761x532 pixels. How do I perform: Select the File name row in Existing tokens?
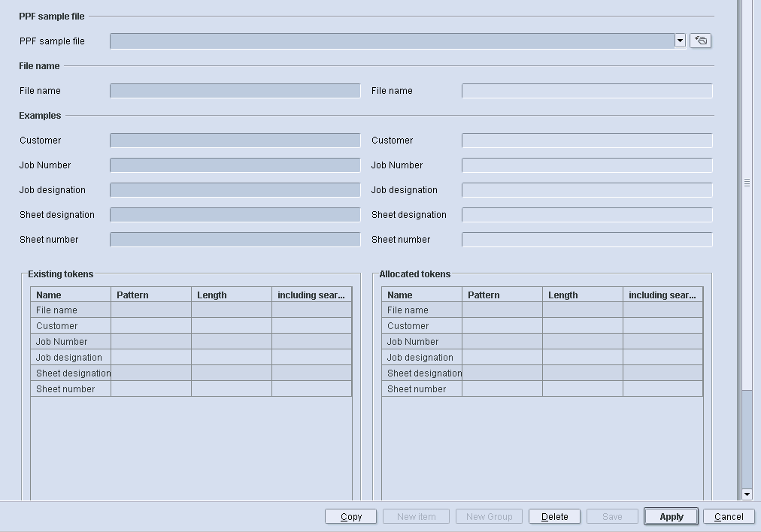[70, 310]
